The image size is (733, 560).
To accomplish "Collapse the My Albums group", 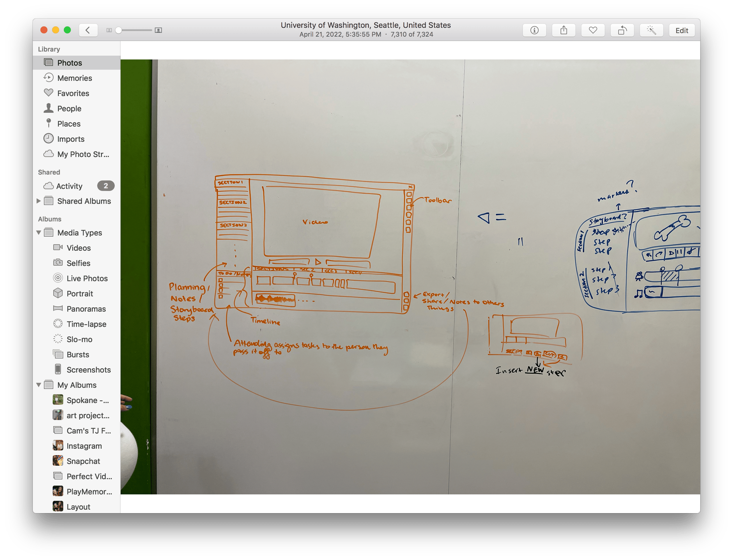I will pos(39,385).
